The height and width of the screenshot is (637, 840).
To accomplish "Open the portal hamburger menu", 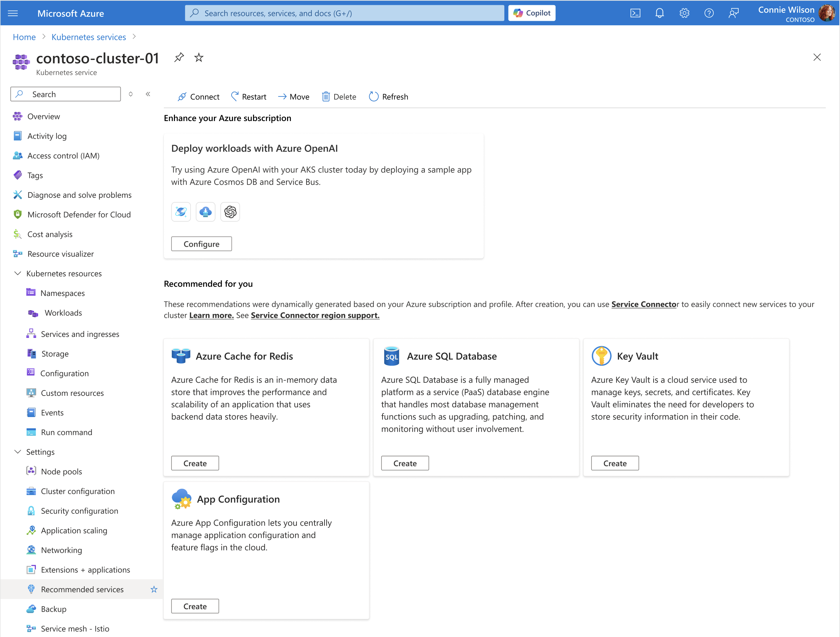I will [13, 13].
